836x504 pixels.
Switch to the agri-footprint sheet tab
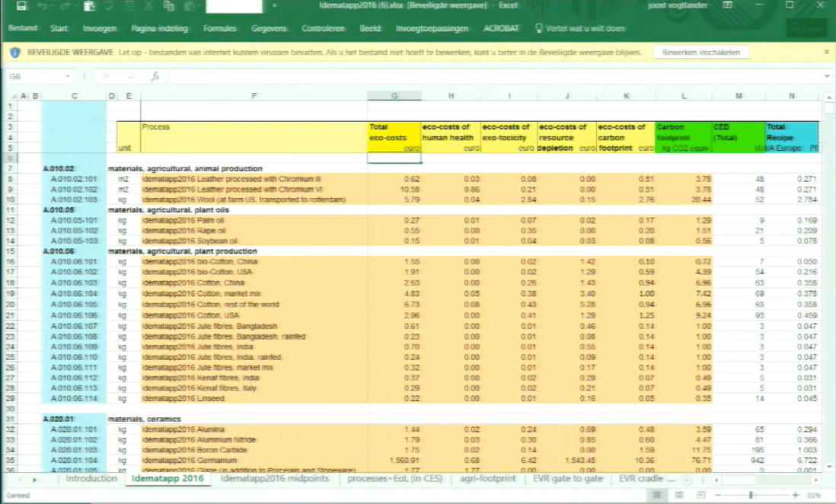click(487, 479)
